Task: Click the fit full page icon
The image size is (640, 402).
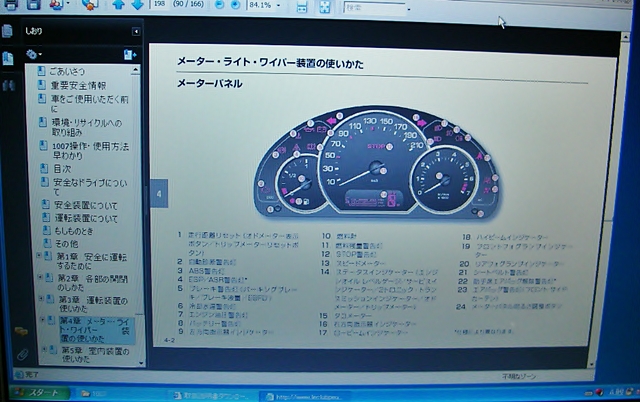Action: click(x=325, y=7)
